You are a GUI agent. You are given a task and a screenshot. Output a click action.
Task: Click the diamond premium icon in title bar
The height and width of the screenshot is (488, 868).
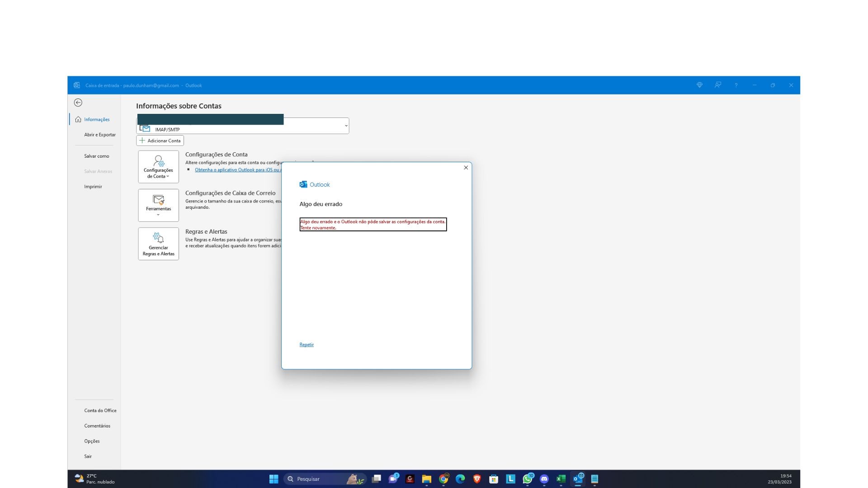coord(699,85)
